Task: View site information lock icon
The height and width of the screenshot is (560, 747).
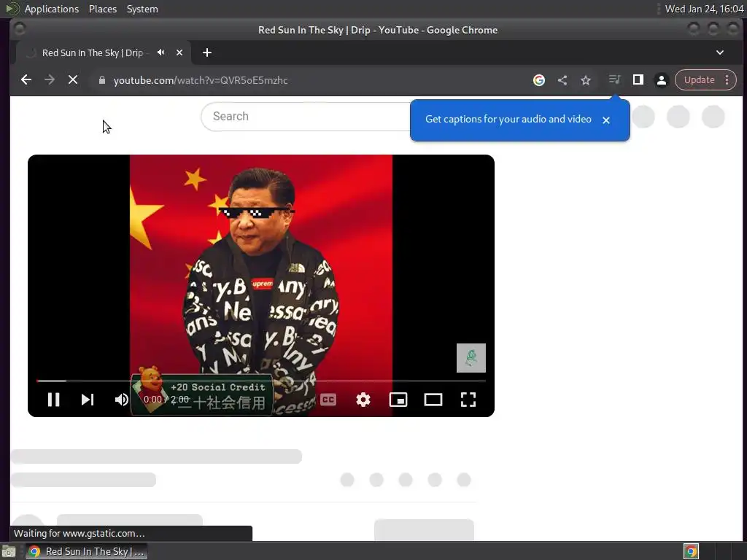Action: (101, 80)
